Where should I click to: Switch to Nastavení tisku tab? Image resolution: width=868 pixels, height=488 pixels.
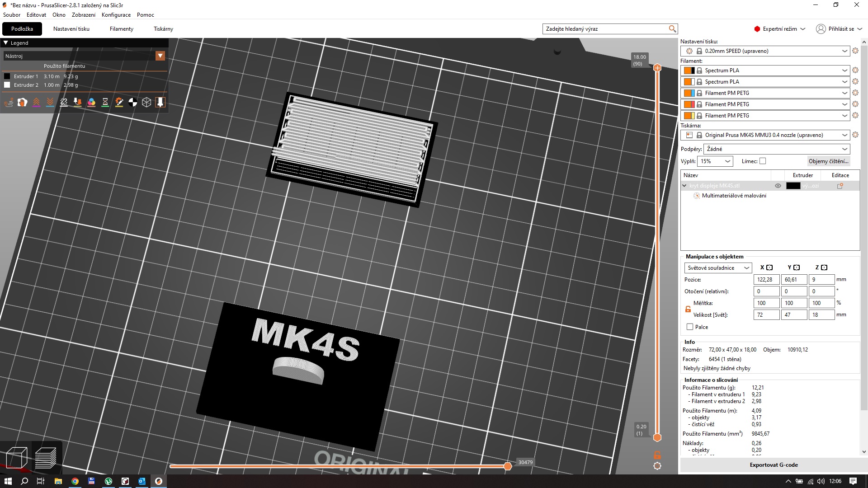coord(71,29)
